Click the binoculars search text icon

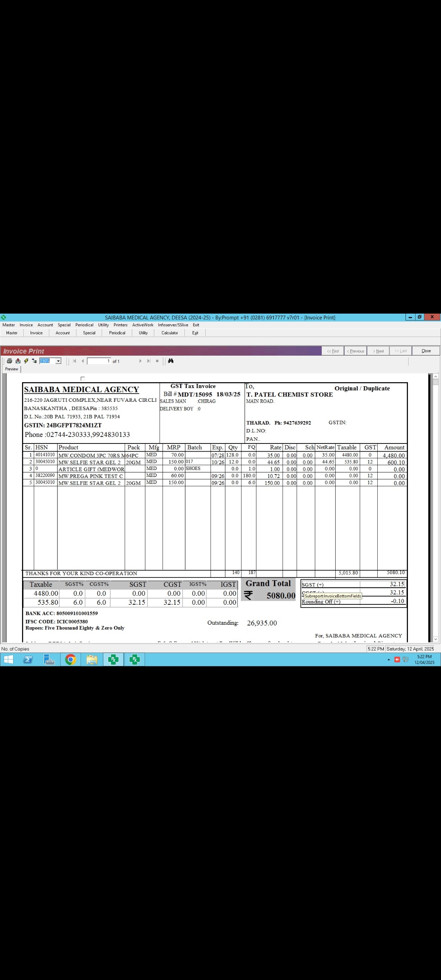pyautogui.click(x=171, y=361)
